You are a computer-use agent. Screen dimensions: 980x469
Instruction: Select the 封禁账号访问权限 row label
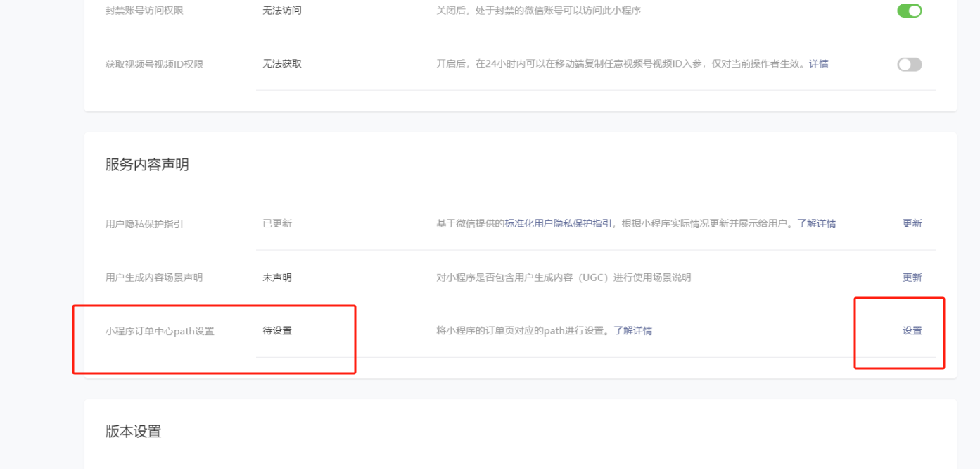coord(144,11)
